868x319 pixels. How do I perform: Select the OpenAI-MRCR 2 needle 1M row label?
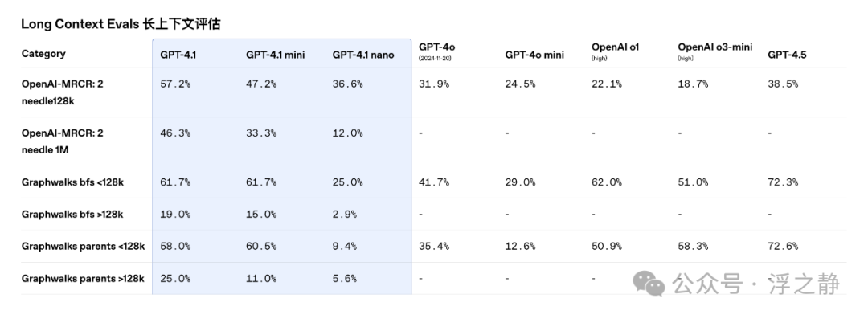tap(63, 141)
